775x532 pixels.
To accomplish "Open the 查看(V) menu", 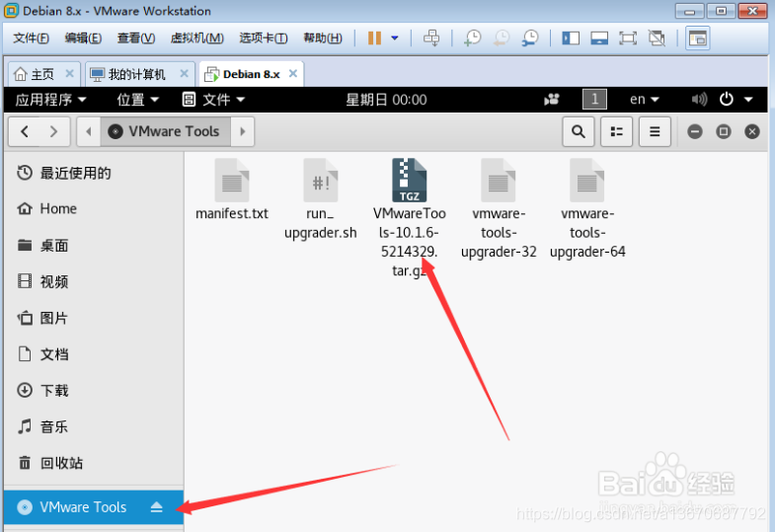I will [136, 38].
